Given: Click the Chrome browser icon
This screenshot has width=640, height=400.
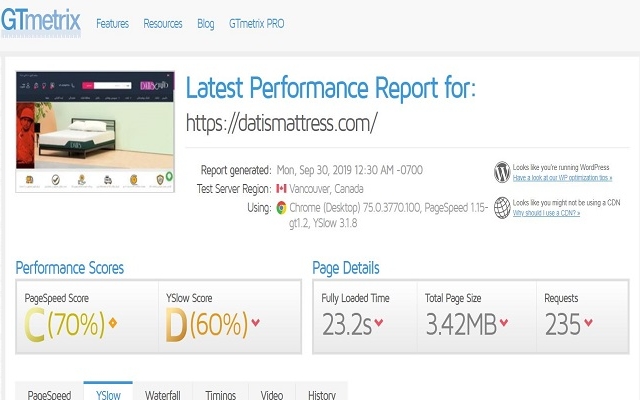Looking at the screenshot, I should point(281,208).
